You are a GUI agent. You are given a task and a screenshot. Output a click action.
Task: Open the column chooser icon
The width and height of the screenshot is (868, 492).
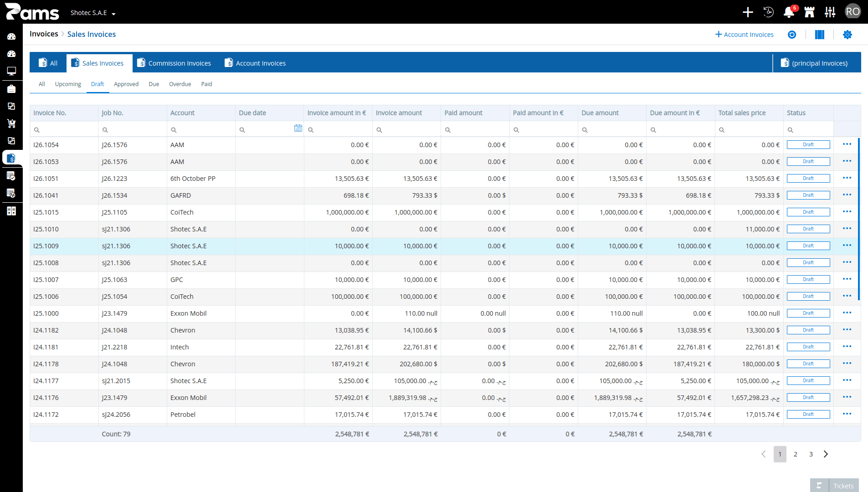pyautogui.click(x=820, y=35)
